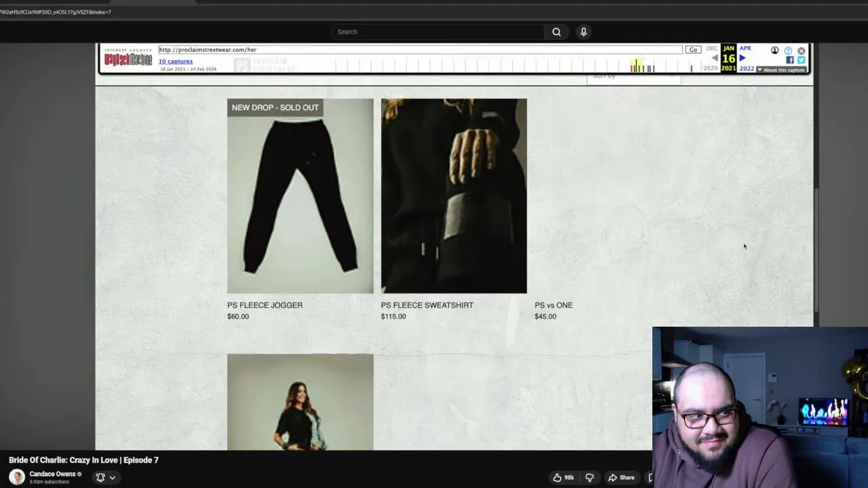Open Candace Owens channel name link
Image resolution: width=868 pixels, height=488 pixels.
pos(53,474)
